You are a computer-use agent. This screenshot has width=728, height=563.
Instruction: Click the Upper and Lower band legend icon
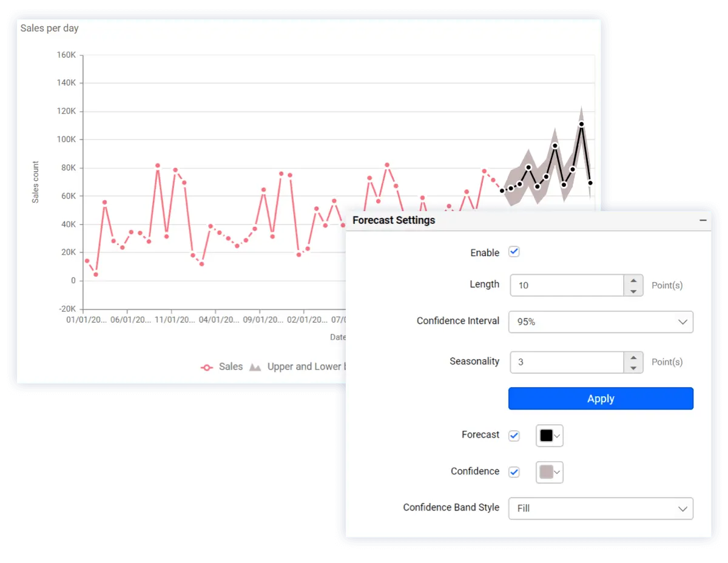(x=255, y=367)
